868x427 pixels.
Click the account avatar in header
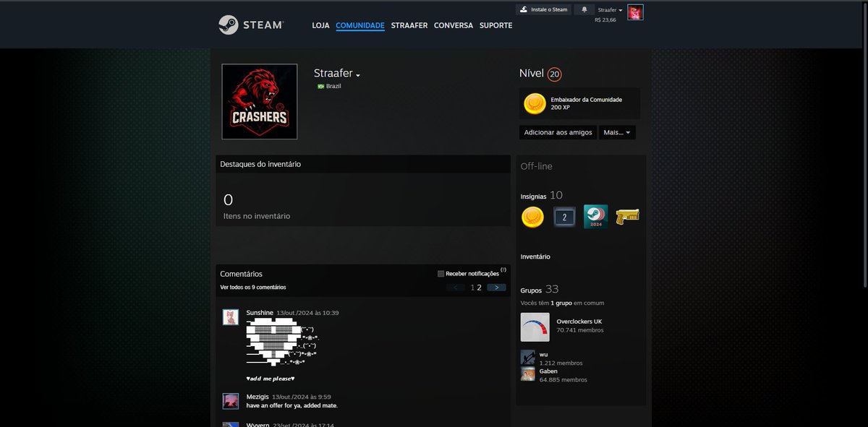click(x=635, y=12)
